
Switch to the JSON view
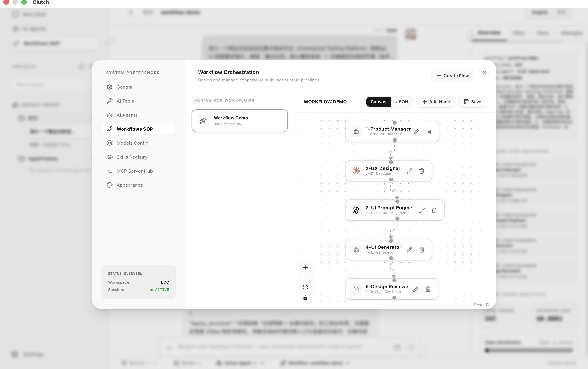coord(402,102)
